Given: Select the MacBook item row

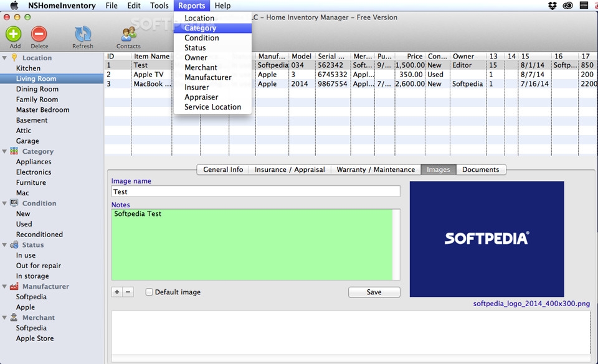Looking at the screenshot, I should pos(351,84).
